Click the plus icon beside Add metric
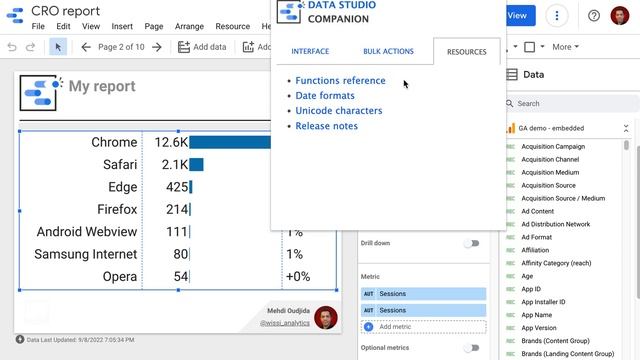Screen dimensions: 640x360 [369, 327]
